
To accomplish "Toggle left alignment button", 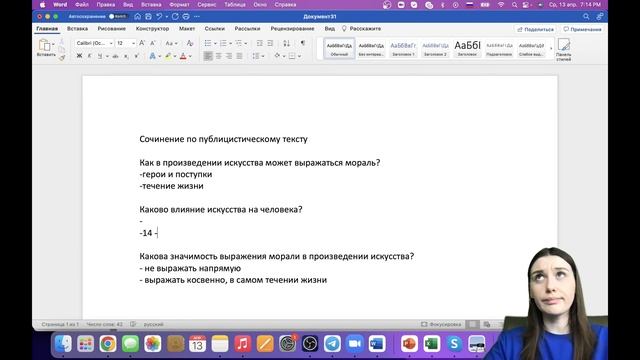I will click(208, 56).
